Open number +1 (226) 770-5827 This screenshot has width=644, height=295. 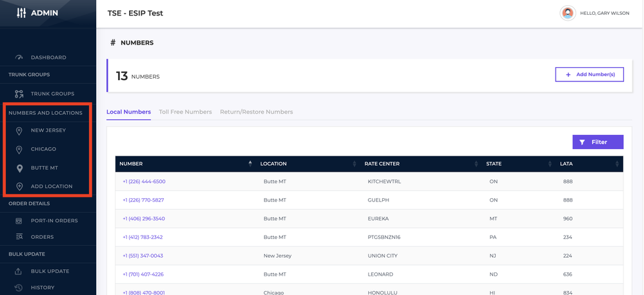coord(143,200)
